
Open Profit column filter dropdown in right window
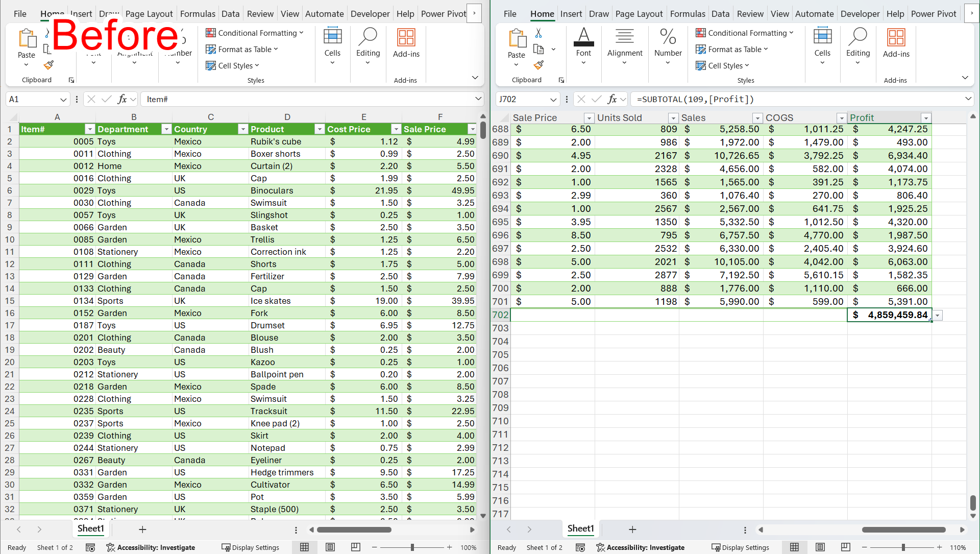pos(926,118)
